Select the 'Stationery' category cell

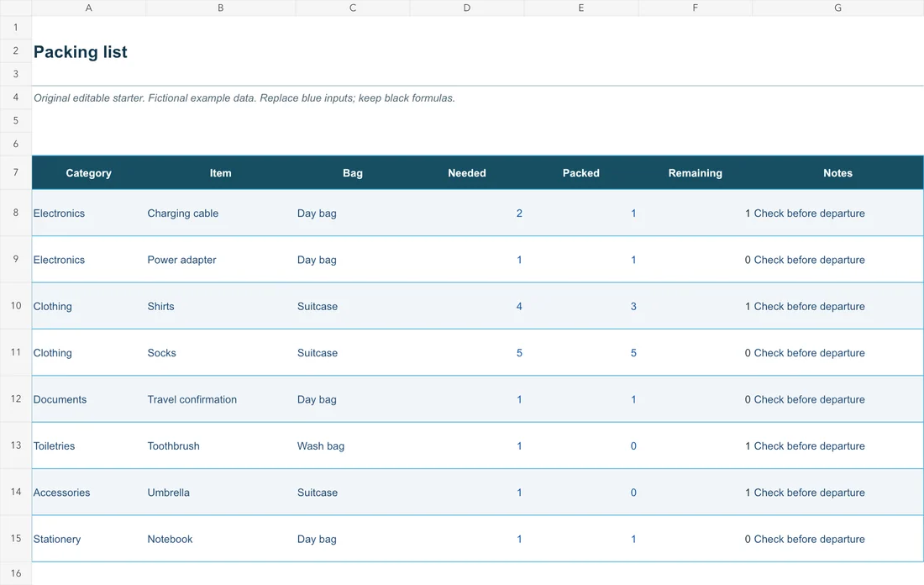pos(89,539)
